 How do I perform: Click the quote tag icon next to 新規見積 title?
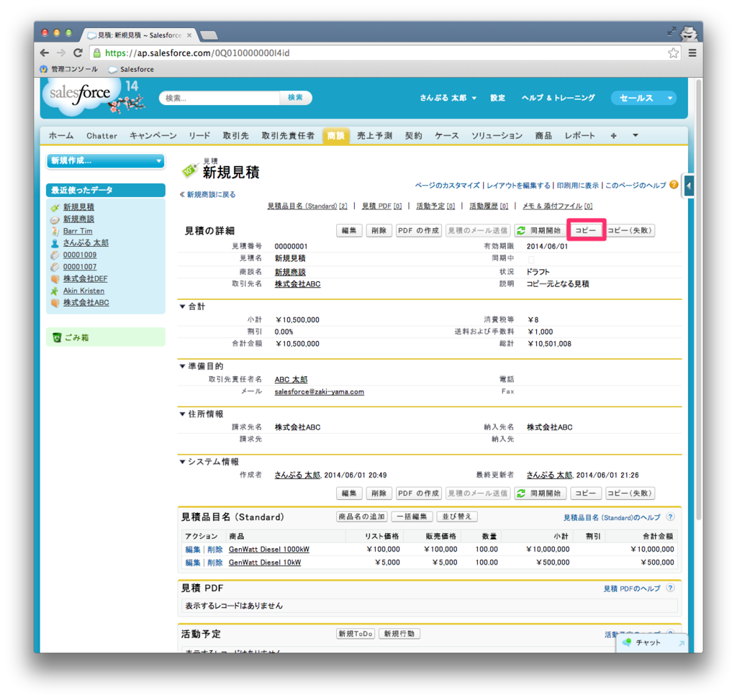[189, 170]
